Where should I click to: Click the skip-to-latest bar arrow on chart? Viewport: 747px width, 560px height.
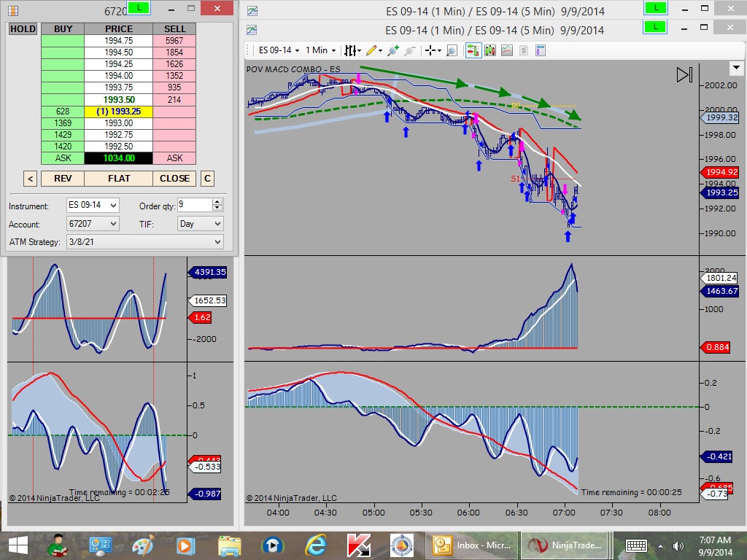click(x=684, y=75)
